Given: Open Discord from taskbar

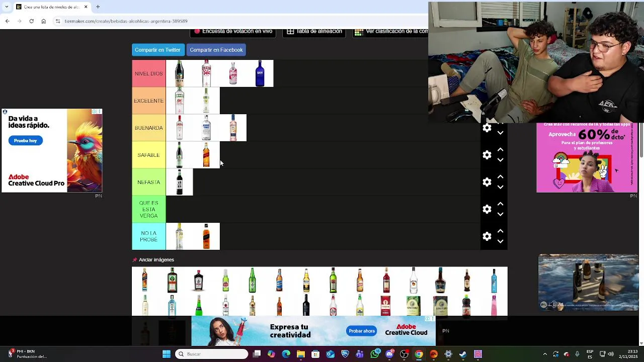Looking at the screenshot, I should tap(389, 354).
